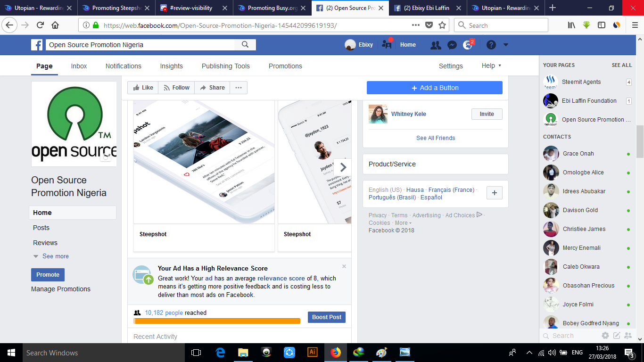Click the Like page button
Viewport: 644px width, 362px height.
tap(143, 88)
